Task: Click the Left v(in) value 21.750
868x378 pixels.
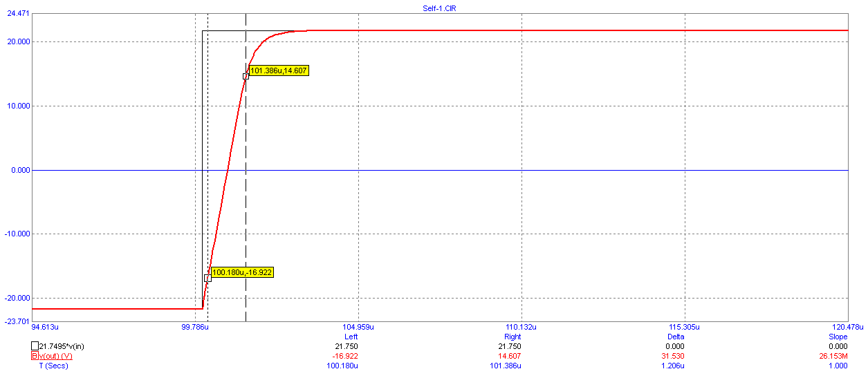Action: pyautogui.click(x=347, y=346)
